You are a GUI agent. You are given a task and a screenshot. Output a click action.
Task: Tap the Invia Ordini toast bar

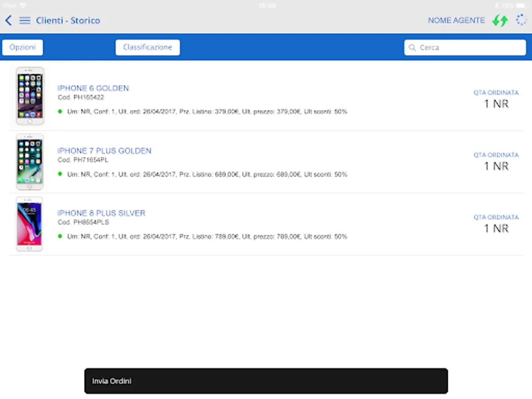click(x=266, y=381)
